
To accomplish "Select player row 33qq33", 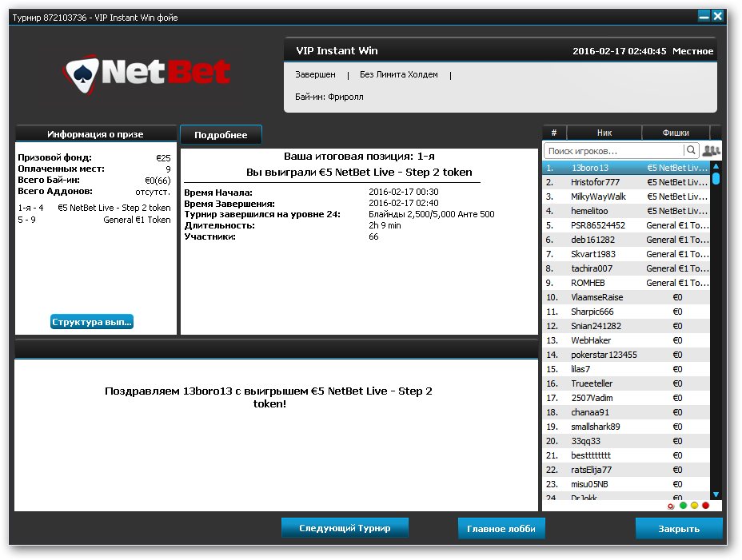I will click(x=626, y=441).
